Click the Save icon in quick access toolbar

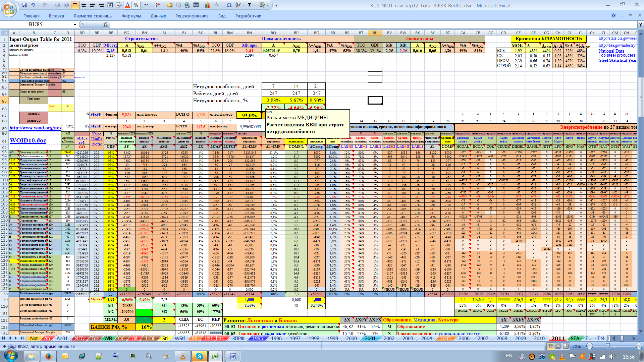click(24, 5)
